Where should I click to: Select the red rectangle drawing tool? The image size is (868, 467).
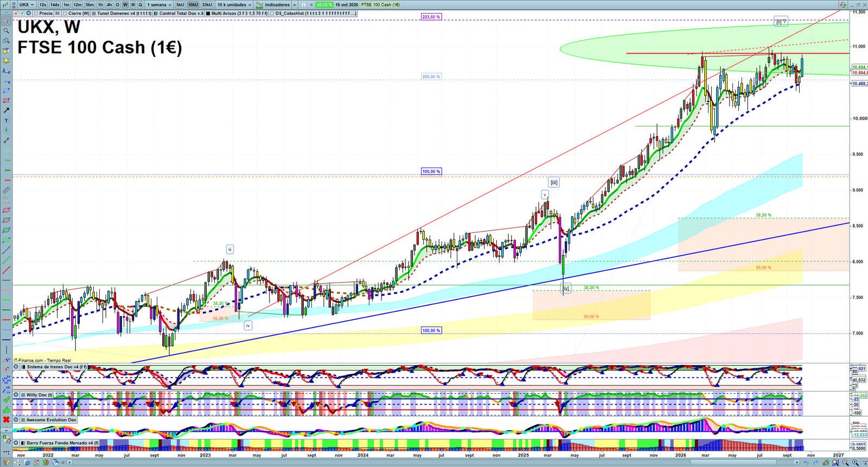[x=6, y=101]
